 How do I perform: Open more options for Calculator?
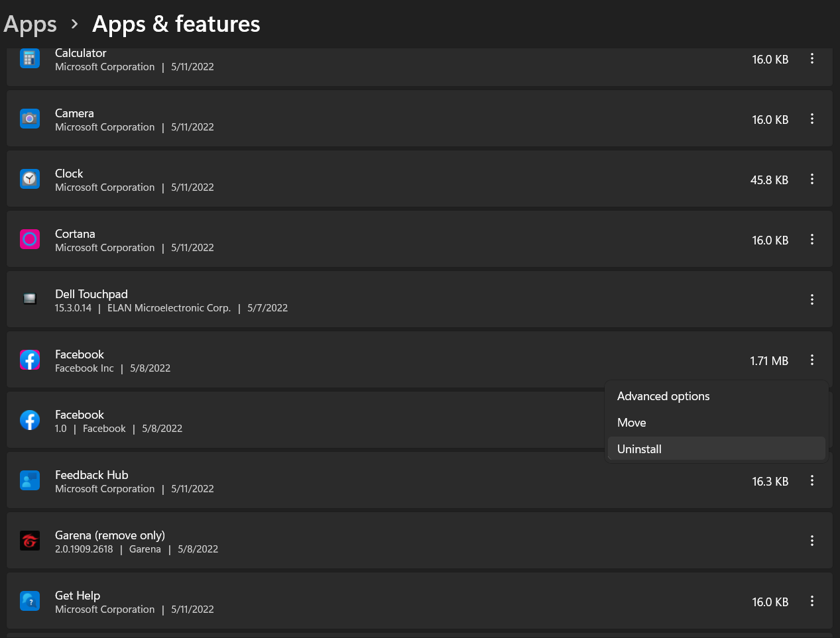(811, 59)
